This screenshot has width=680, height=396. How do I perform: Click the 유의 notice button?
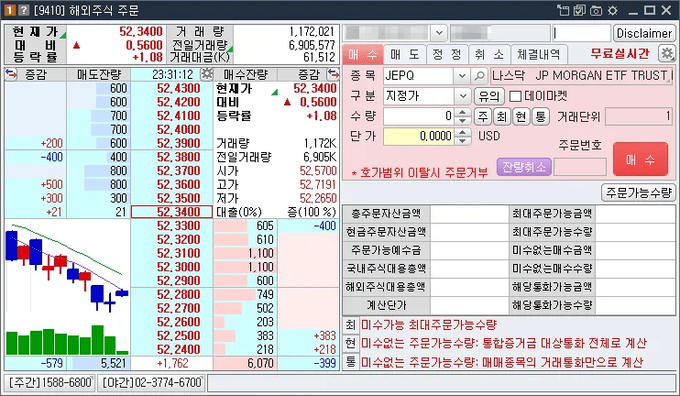coord(489,96)
